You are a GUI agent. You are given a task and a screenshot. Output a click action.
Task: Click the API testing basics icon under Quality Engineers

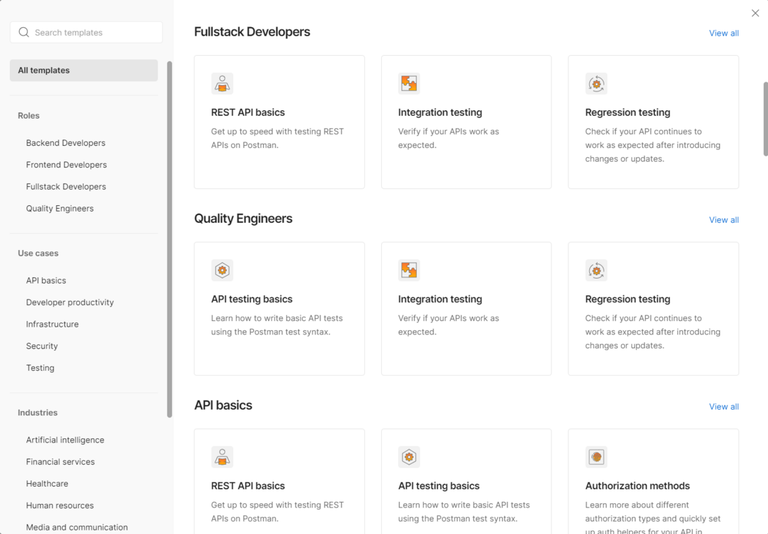pos(222,270)
